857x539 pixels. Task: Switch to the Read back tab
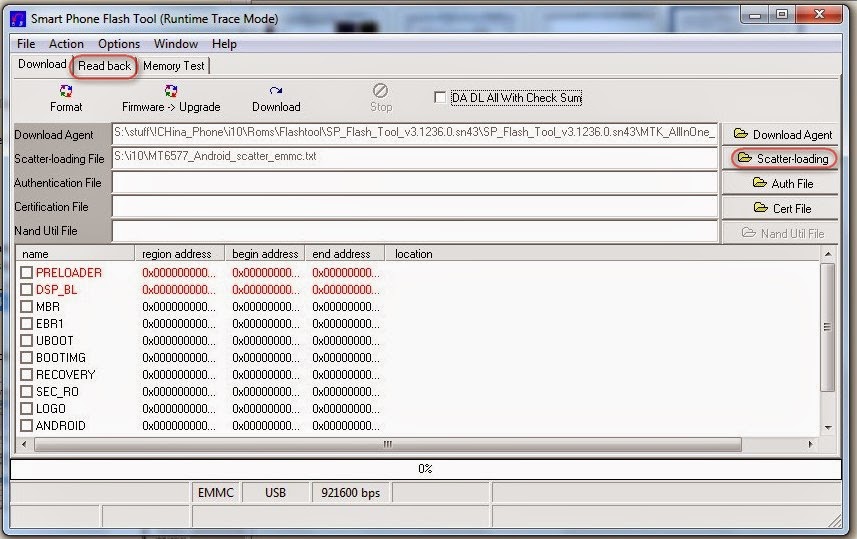coord(104,66)
